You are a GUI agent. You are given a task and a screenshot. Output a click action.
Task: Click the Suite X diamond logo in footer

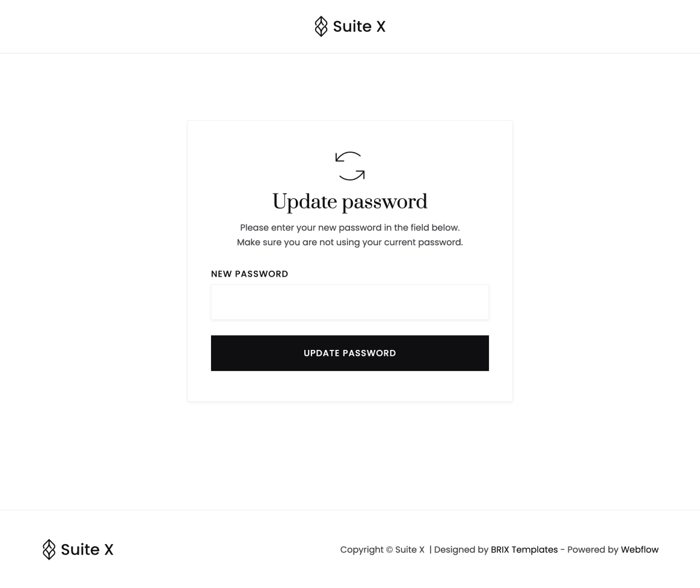[x=49, y=549]
